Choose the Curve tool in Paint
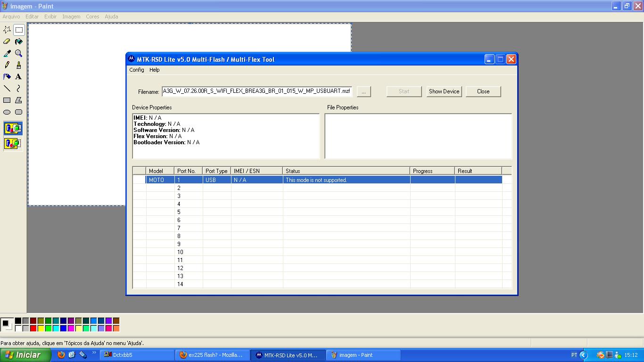 point(19,89)
